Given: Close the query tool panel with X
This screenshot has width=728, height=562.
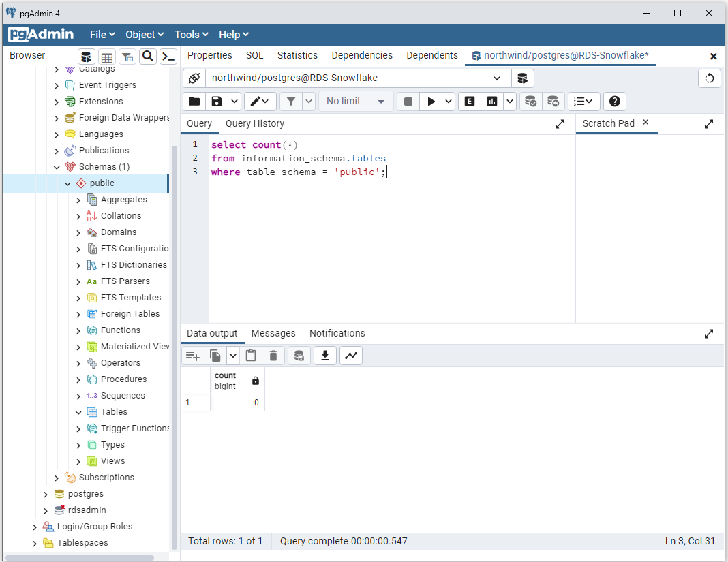Looking at the screenshot, I should point(714,56).
